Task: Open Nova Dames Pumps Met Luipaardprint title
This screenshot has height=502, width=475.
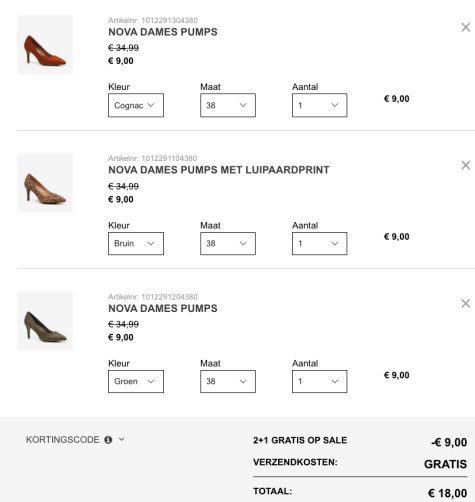Action: [x=219, y=170]
